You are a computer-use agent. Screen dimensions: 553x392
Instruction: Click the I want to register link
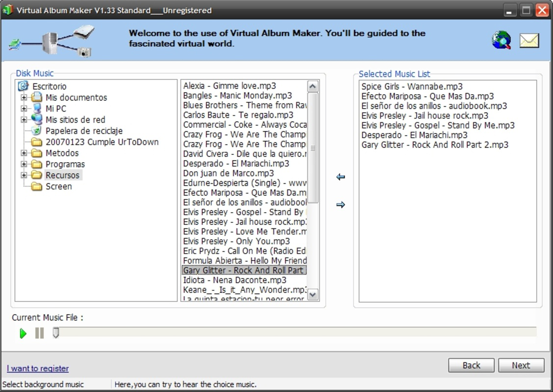(x=37, y=368)
